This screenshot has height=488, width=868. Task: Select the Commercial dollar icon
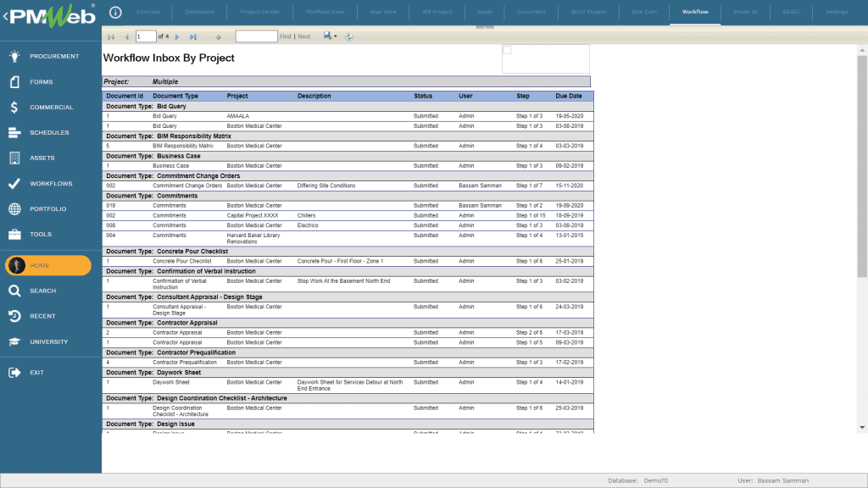[x=14, y=107]
